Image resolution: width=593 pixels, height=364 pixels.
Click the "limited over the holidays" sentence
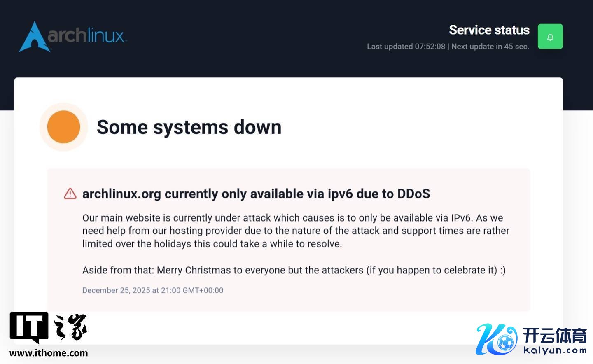point(212,244)
